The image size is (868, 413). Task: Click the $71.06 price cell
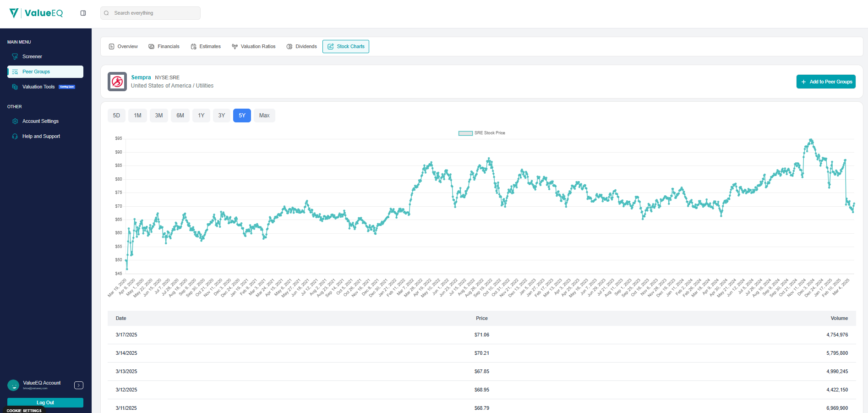[x=482, y=335]
